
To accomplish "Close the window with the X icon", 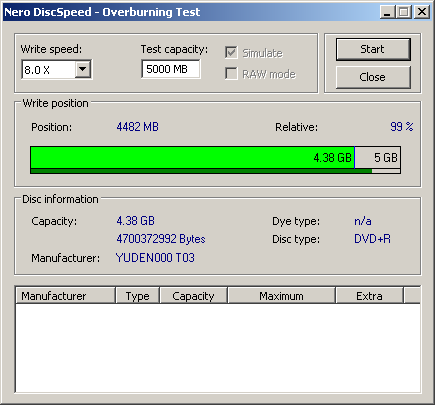I will tap(422, 12).
